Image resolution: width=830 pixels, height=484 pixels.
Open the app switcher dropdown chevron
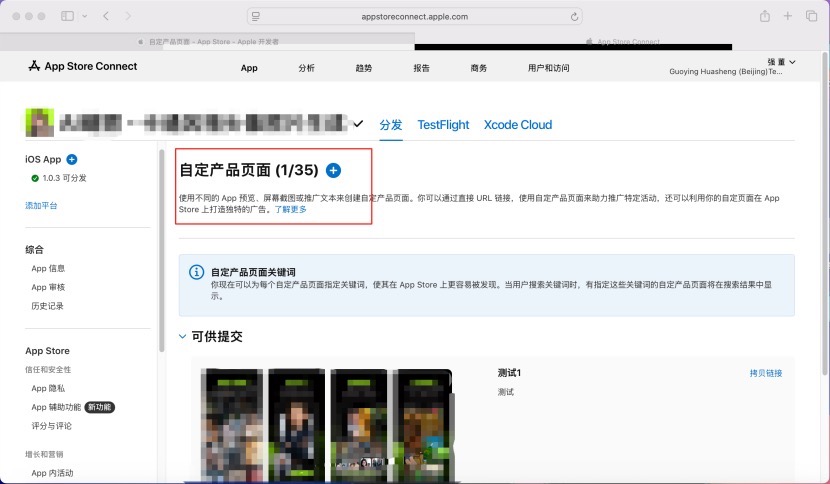[358, 123]
